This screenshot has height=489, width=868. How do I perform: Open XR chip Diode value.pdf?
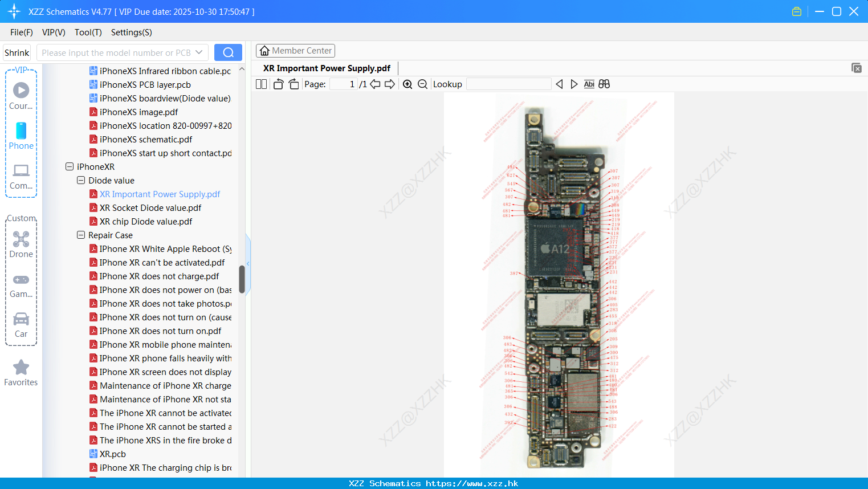coord(146,222)
